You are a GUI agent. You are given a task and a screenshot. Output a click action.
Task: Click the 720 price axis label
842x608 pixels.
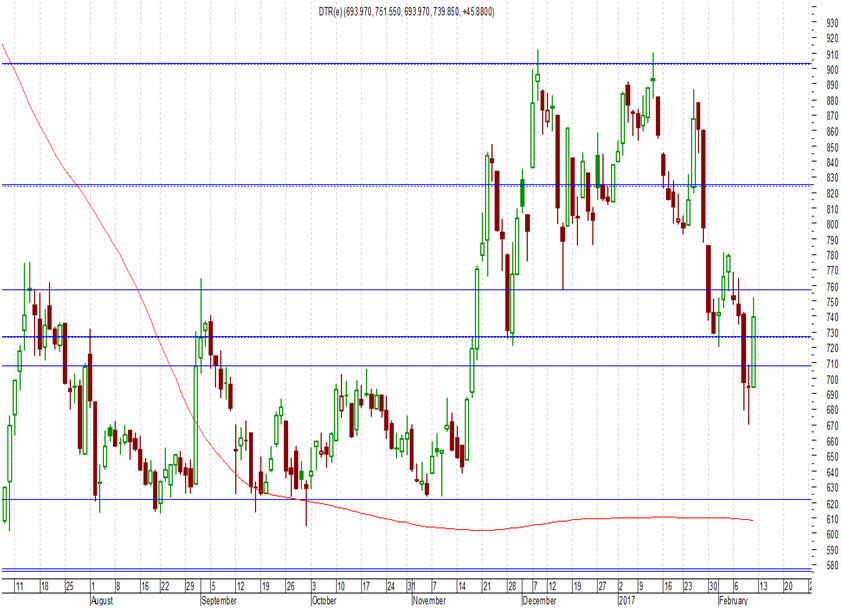coord(832,348)
